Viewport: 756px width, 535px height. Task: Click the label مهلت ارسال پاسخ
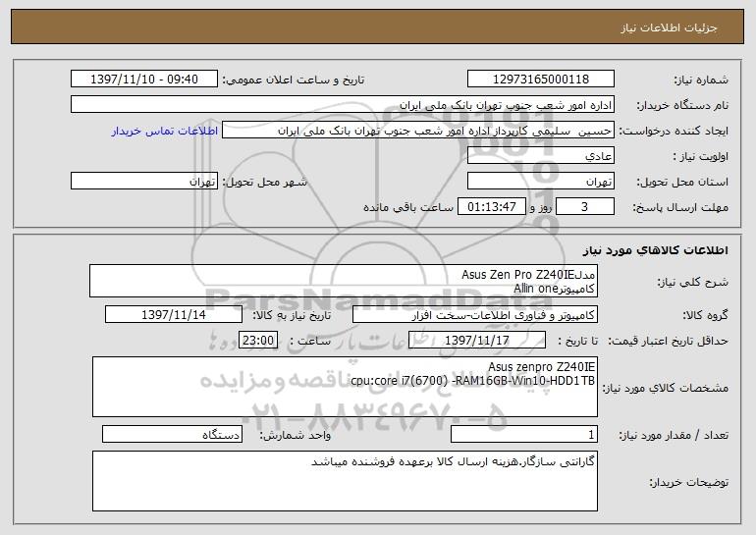[x=680, y=207]
